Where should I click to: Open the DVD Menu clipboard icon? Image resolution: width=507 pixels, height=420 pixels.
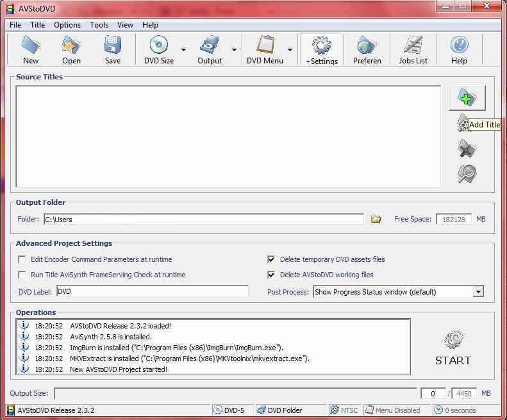click(x=265, y=45)
